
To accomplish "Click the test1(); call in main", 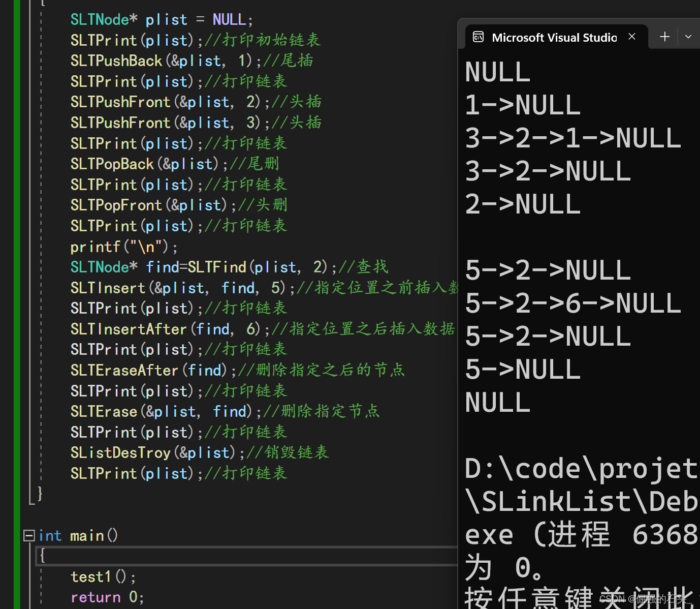I will tap(103, 577).
